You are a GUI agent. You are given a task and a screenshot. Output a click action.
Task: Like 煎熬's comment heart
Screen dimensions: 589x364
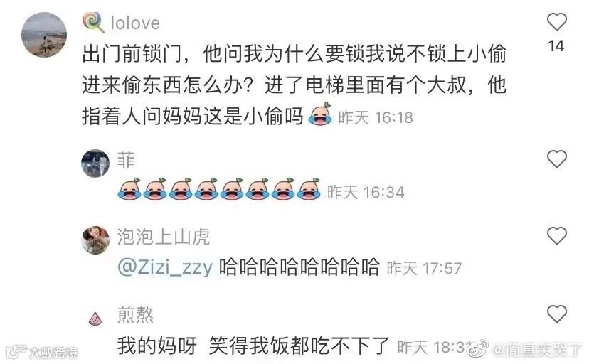tap(556, 314)
